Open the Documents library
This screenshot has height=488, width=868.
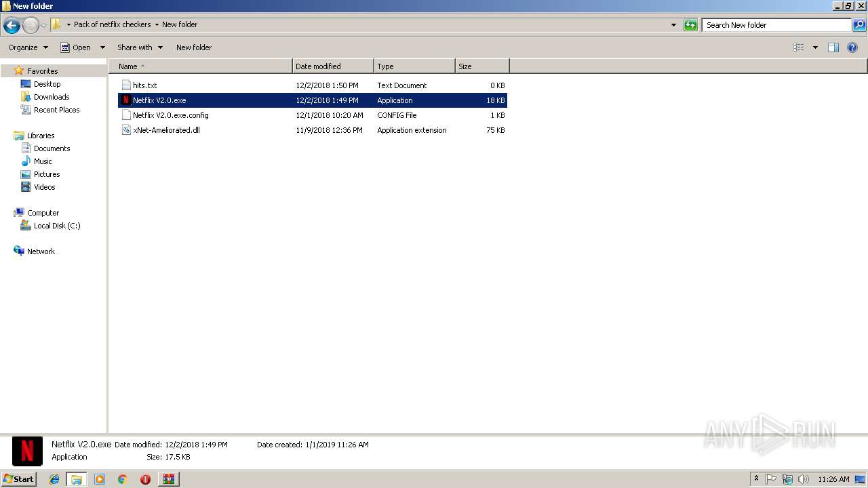click(52, 148)
